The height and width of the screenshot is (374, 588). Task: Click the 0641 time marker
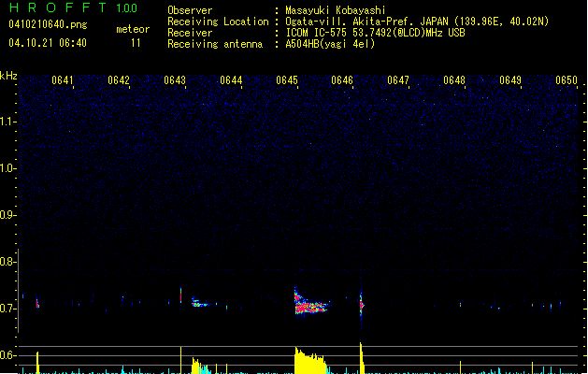[63, 80]
